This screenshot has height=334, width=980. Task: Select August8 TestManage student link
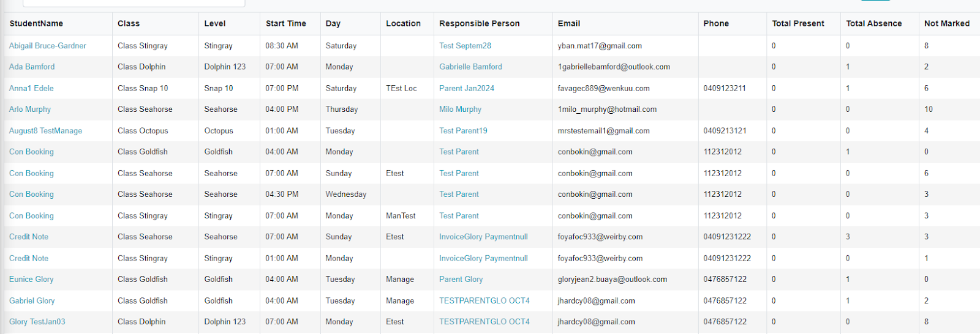[x=45, y=131]
